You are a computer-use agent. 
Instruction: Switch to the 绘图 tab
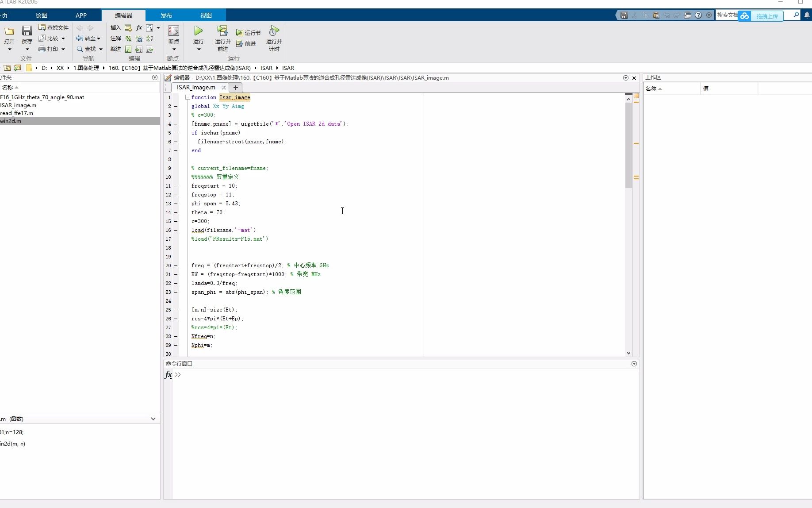click(42, 15)
